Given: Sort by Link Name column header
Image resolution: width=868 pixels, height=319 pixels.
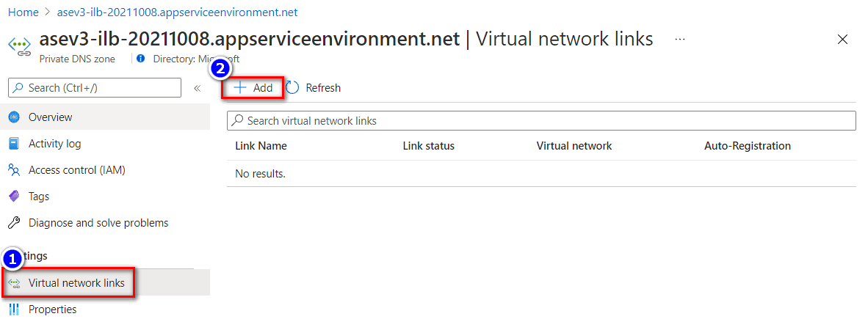Looking at the screenshot, I should (261, 146).
